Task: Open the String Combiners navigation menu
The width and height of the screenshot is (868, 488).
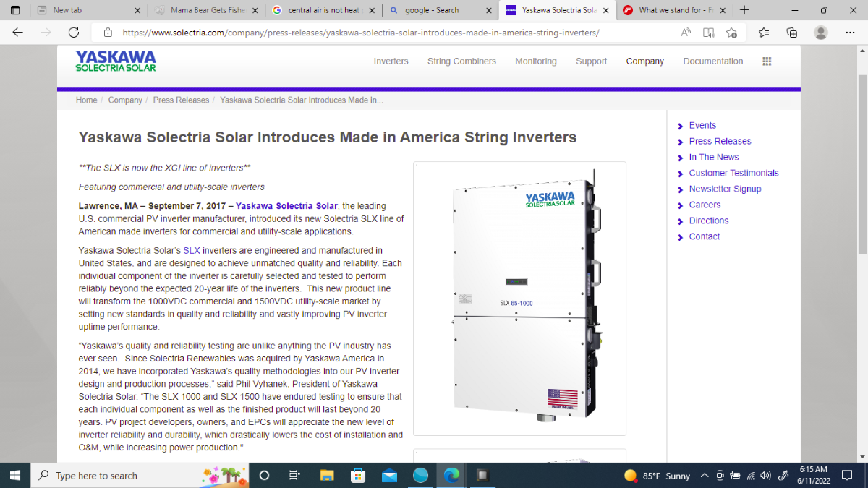Action: tap(461, 61)
